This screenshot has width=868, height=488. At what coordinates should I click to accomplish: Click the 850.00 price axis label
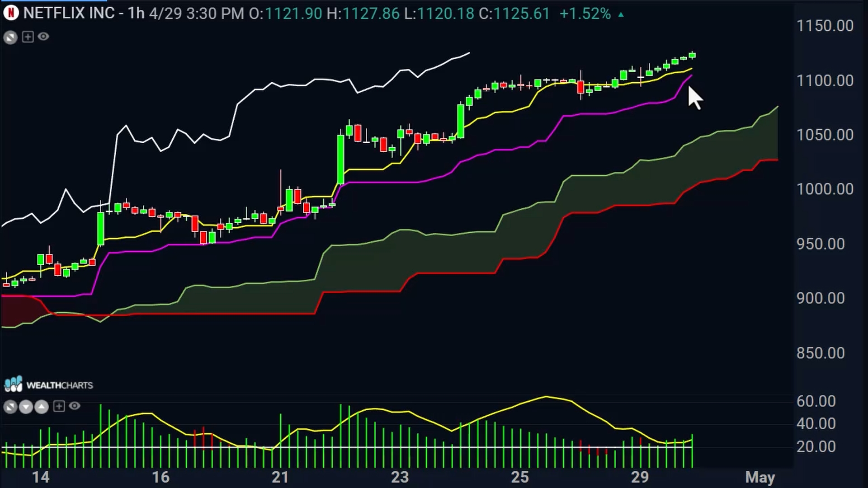821,353
